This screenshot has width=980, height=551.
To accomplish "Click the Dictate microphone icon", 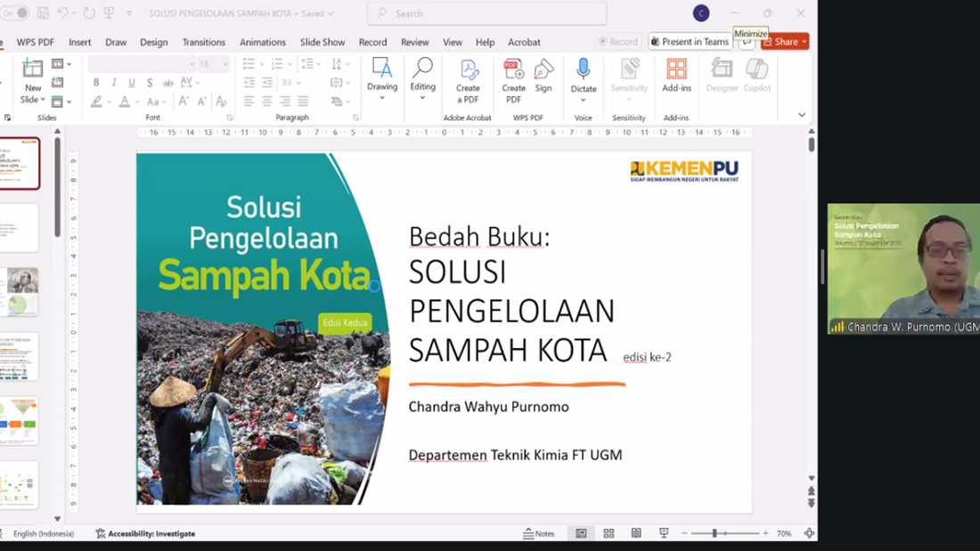I will (x=584, y=69).
